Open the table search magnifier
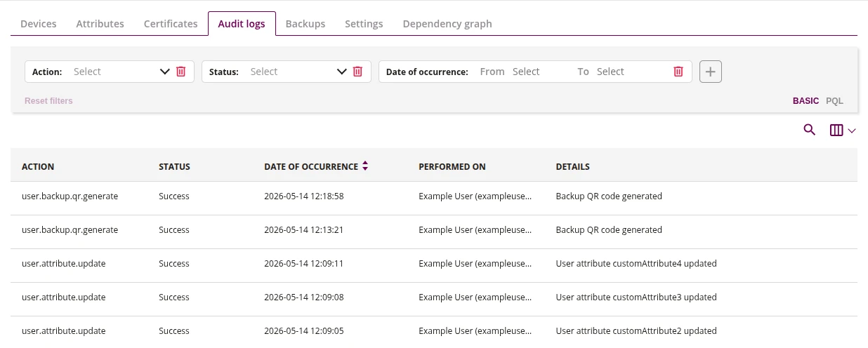This screenshot has width=868, height=348. (x=810, y=130)
